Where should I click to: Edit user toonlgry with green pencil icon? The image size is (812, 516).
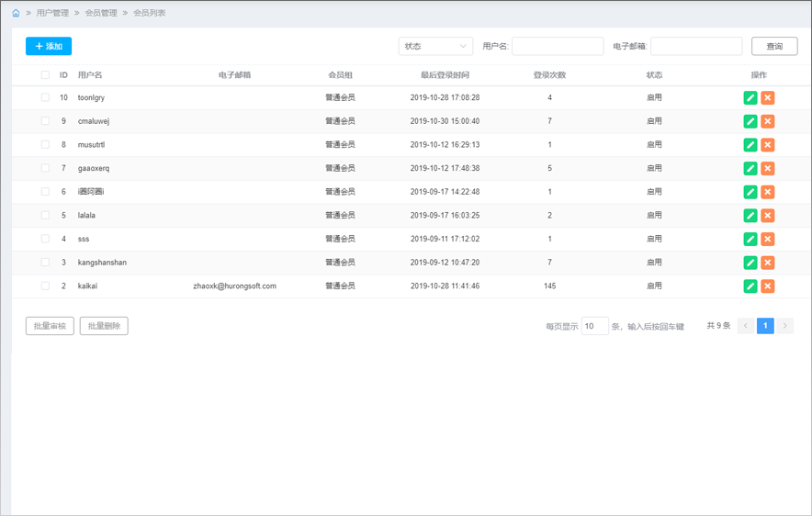[x=750, y=97]
